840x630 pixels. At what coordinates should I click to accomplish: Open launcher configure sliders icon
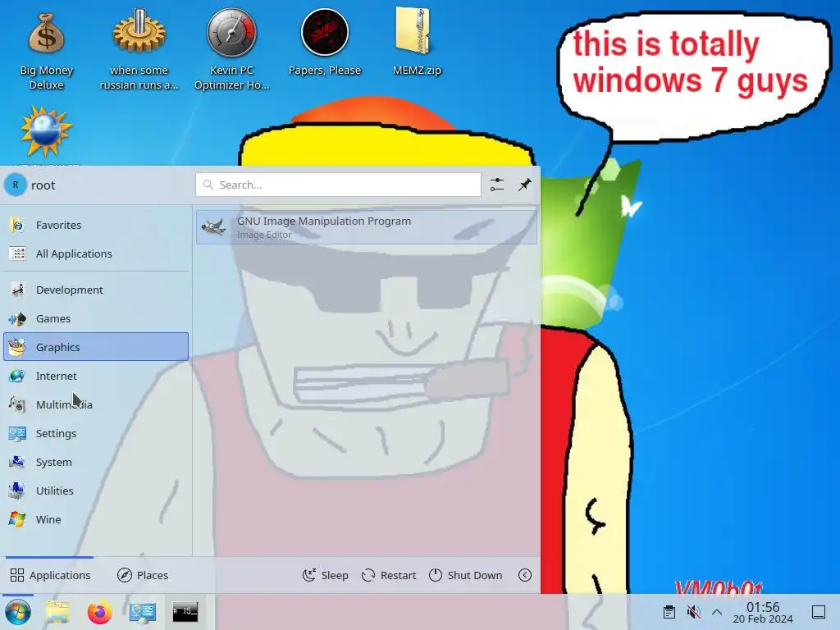tap(497, 185)
